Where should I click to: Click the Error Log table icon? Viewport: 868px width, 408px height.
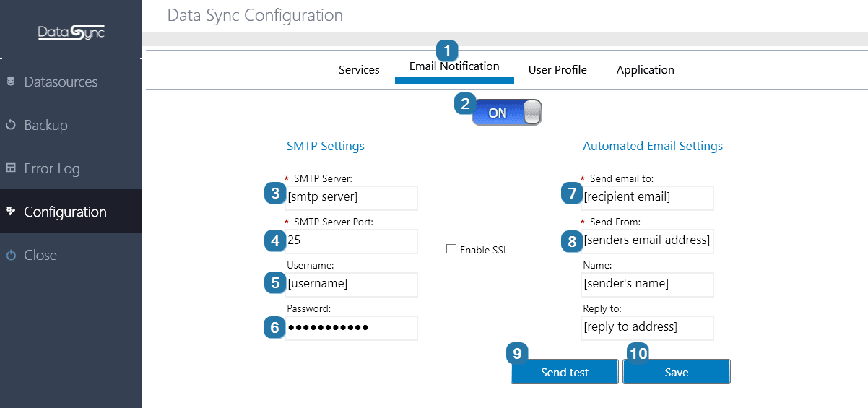pyautogui.click(x=10, y=168)
